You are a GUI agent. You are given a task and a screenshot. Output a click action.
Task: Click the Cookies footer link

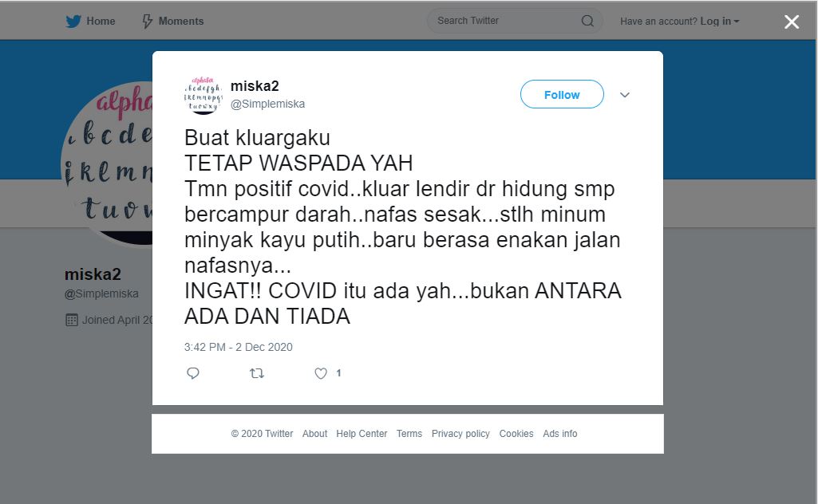516,434
